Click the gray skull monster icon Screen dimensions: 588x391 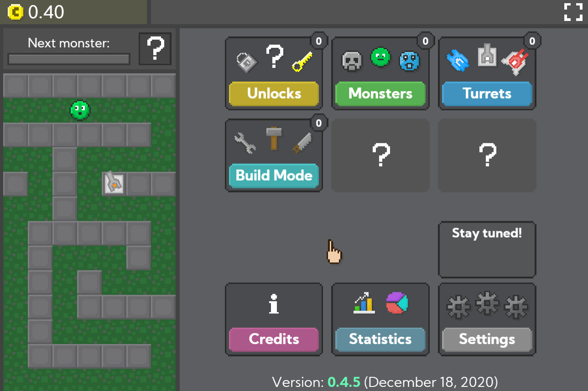(352, 61)
